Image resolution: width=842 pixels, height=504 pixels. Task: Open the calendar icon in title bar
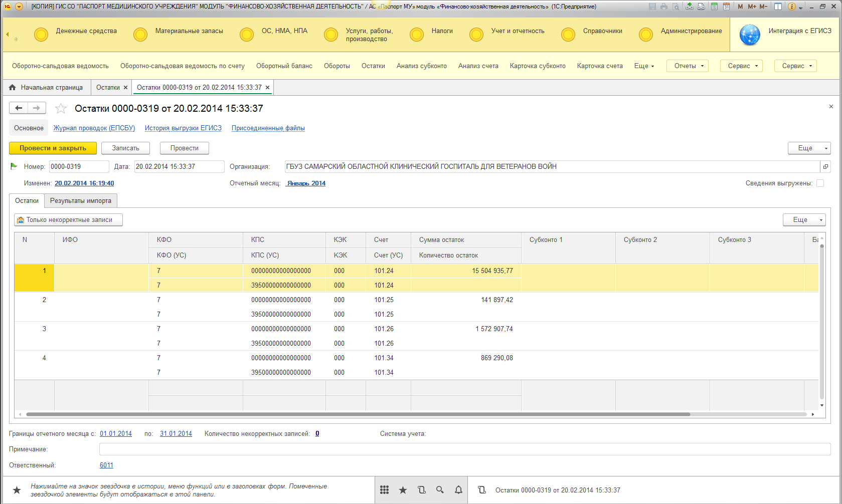point(726,7)
